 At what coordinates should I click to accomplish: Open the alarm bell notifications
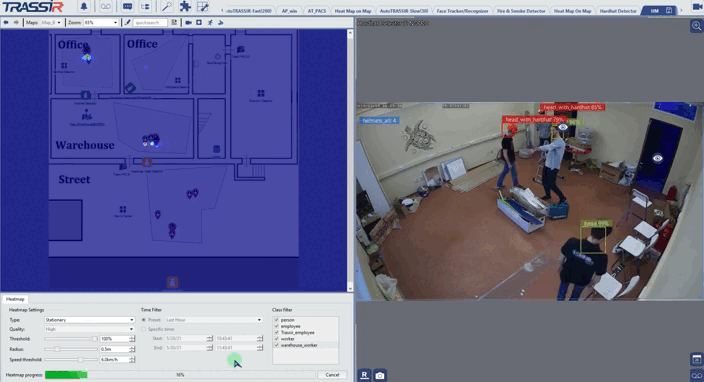pyautogui.click(x=84, y=6)
